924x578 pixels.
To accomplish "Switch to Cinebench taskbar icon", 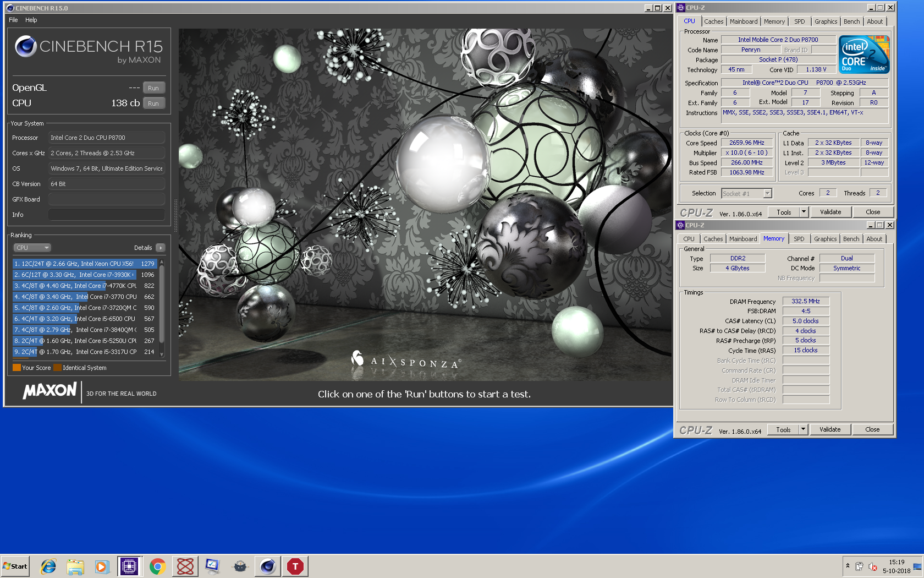I will pos(268,566).
